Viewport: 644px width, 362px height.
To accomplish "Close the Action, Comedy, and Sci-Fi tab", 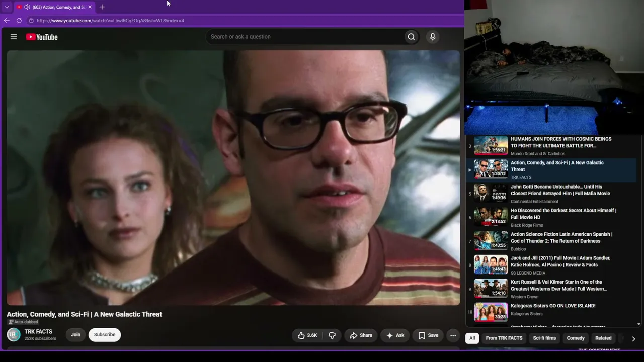I will (90, 7).
